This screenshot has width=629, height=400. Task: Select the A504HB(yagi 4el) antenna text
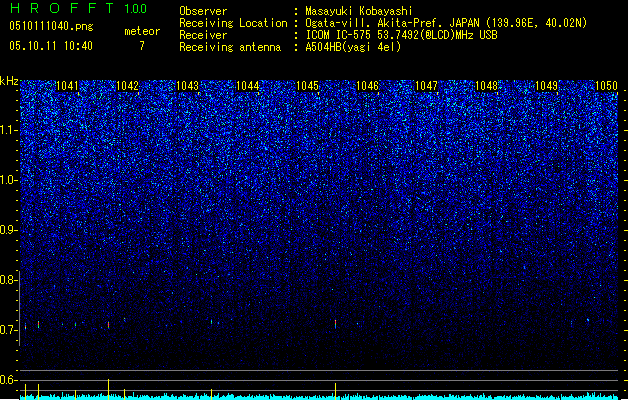pos(353,47)
